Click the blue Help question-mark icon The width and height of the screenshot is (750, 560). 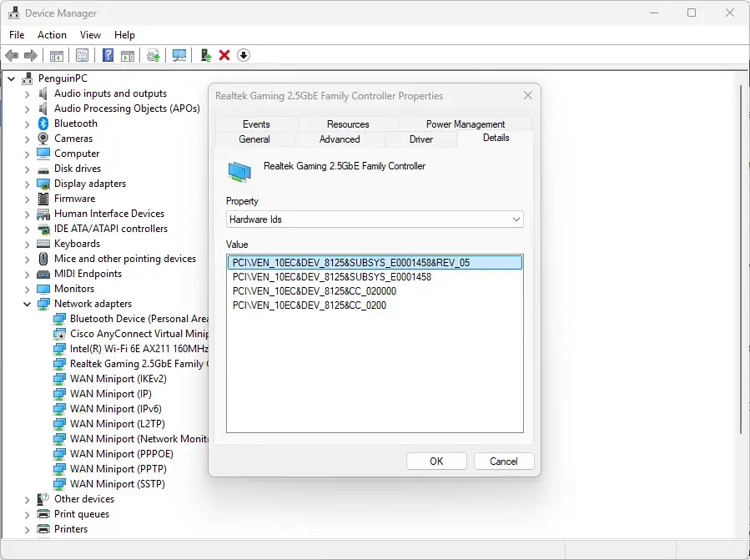click(108, 56)
